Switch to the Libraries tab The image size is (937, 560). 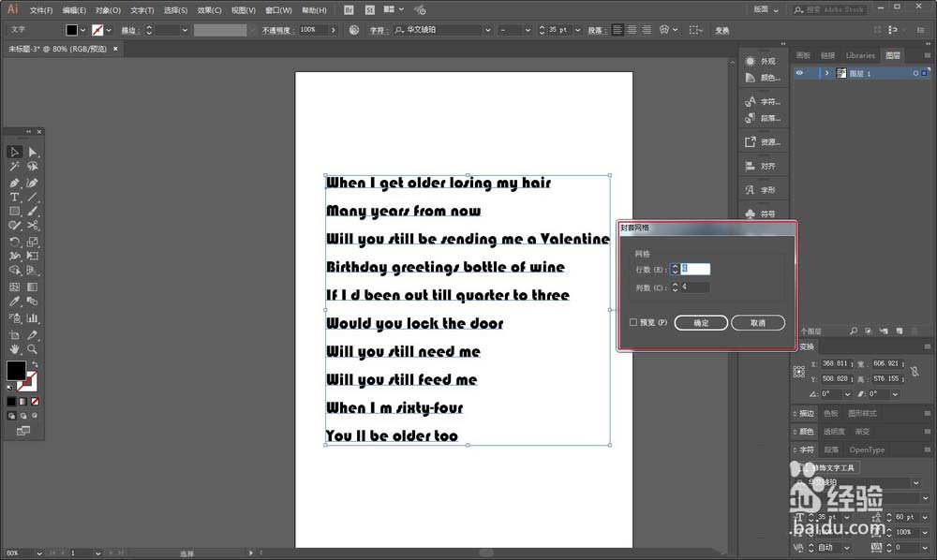coord(860,55)
